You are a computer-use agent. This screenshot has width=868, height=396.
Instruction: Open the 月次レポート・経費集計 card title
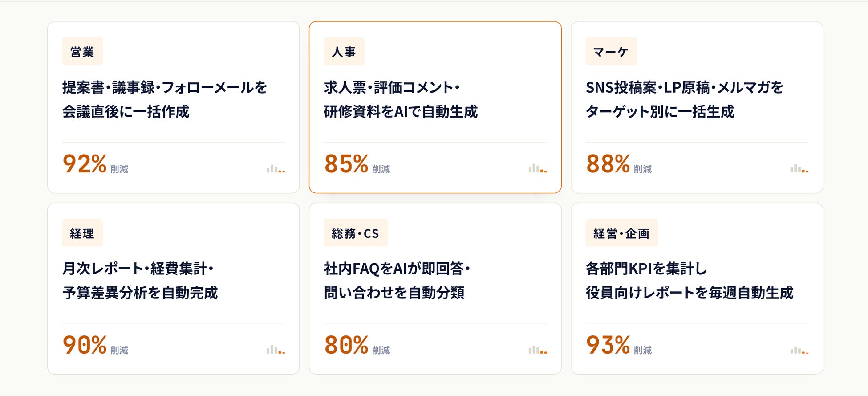[140, 281]
